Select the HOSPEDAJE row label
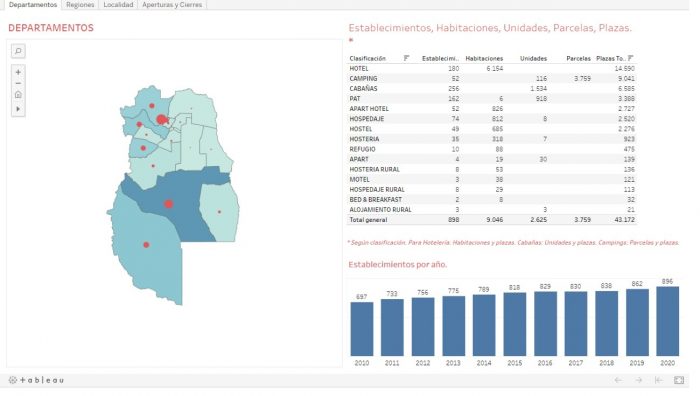The height and width of the screenshot is (396, 700). (x=367, y=119)
